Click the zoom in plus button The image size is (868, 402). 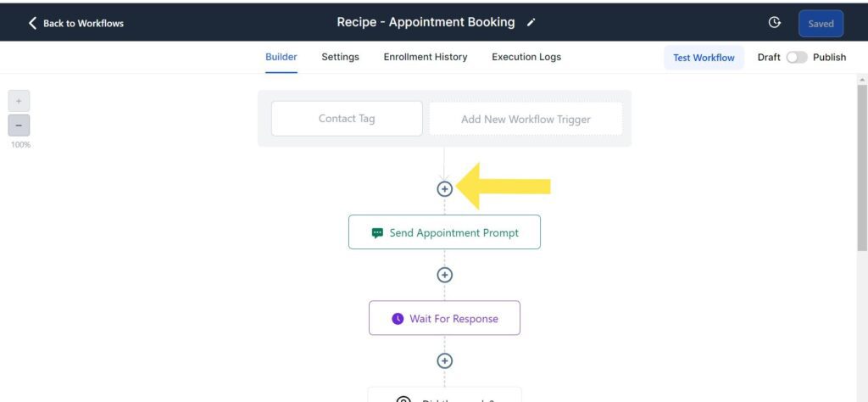coord(19,101)
